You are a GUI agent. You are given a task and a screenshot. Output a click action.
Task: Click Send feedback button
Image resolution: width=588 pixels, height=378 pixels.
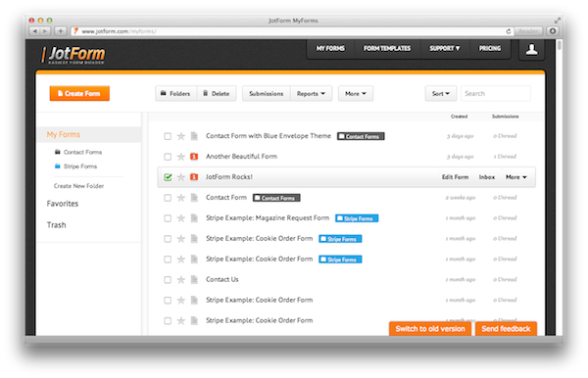pos(506,329)
